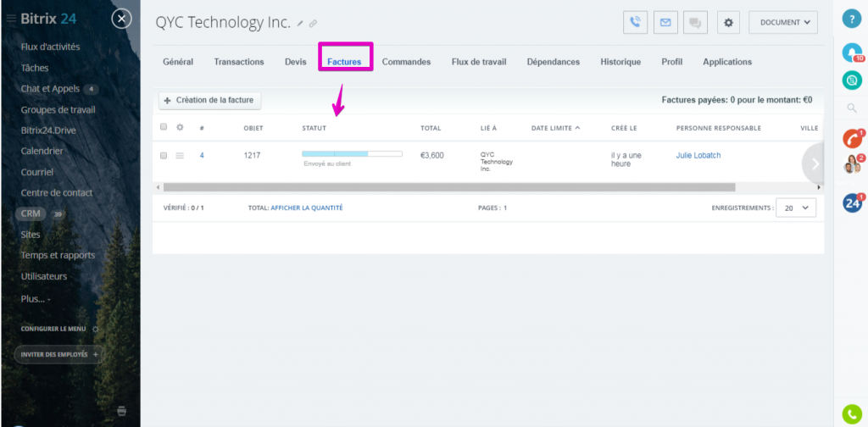Sort by the Total column header

(x=431, y=128)
